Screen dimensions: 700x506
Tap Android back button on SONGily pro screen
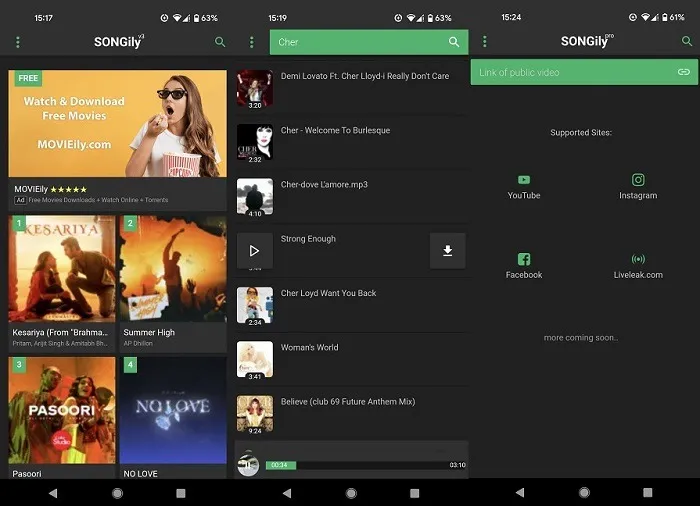[520, 493]
